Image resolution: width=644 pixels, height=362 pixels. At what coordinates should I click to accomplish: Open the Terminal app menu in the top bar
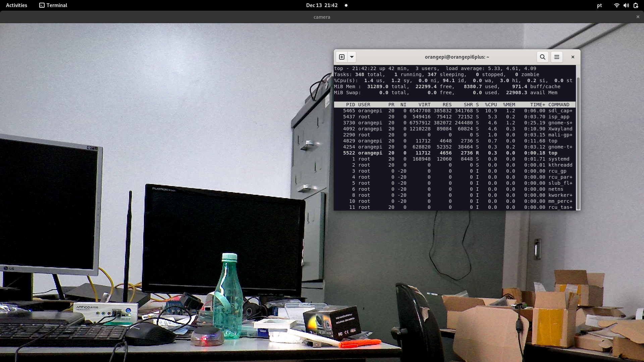click(x=53, y=5)
